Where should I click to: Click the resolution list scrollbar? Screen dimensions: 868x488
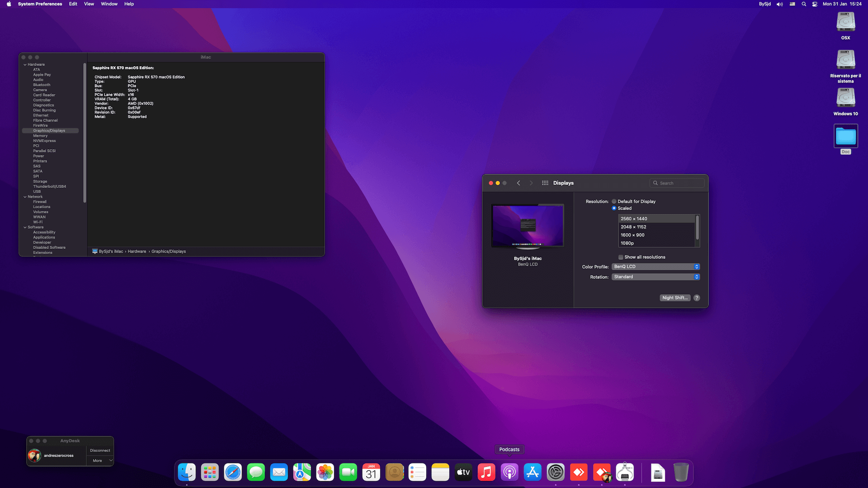coord(698,227)
